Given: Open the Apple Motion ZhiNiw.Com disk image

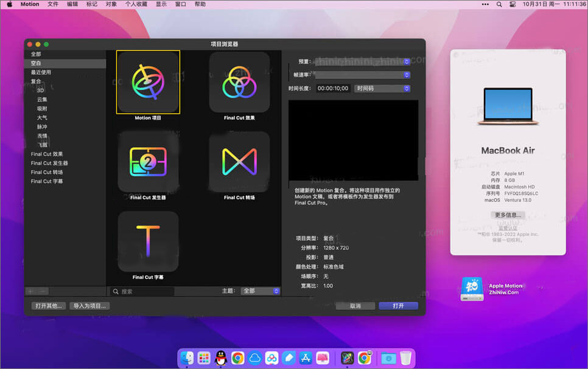Looking at the screenshot, I should tap(472, 289).
